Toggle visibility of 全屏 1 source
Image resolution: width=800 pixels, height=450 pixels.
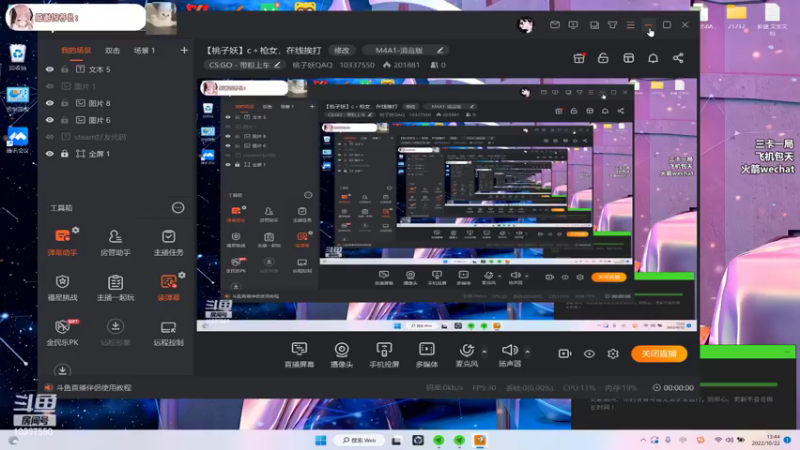(49, 154)
